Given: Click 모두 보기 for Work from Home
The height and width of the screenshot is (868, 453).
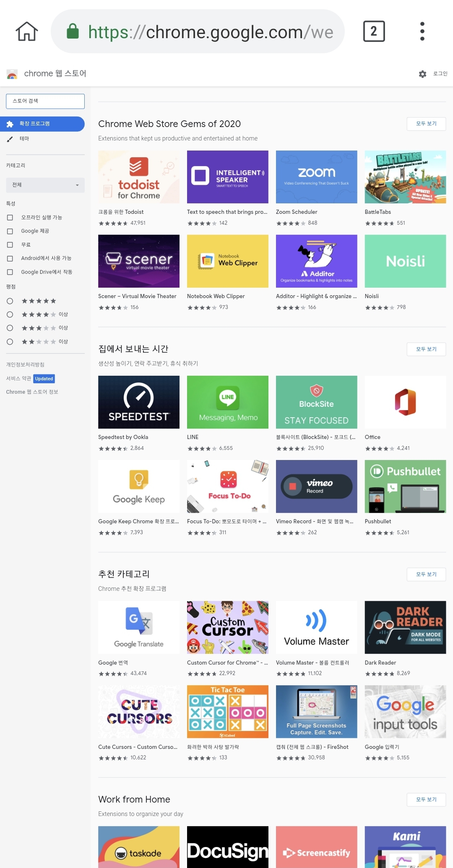Looking at the screenshot, I should (426, 799).
